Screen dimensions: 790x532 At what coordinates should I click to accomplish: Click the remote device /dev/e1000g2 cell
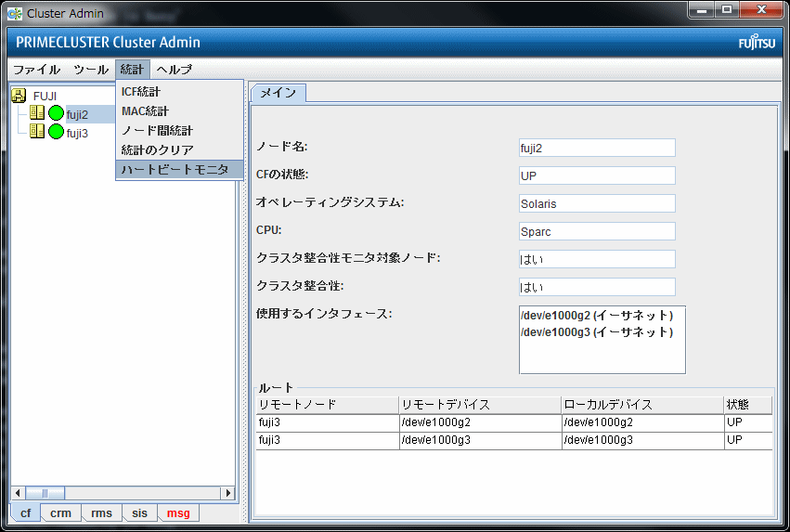click(x=480, y=422)
